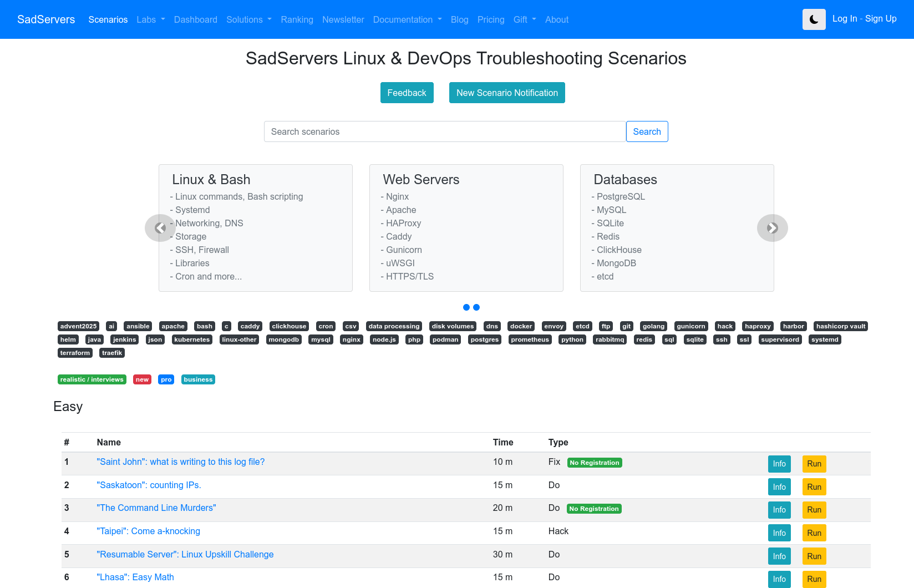Click Info for the Taipei scenario
The height and width of the screenshot is (588, 914).
click(779, 533)
